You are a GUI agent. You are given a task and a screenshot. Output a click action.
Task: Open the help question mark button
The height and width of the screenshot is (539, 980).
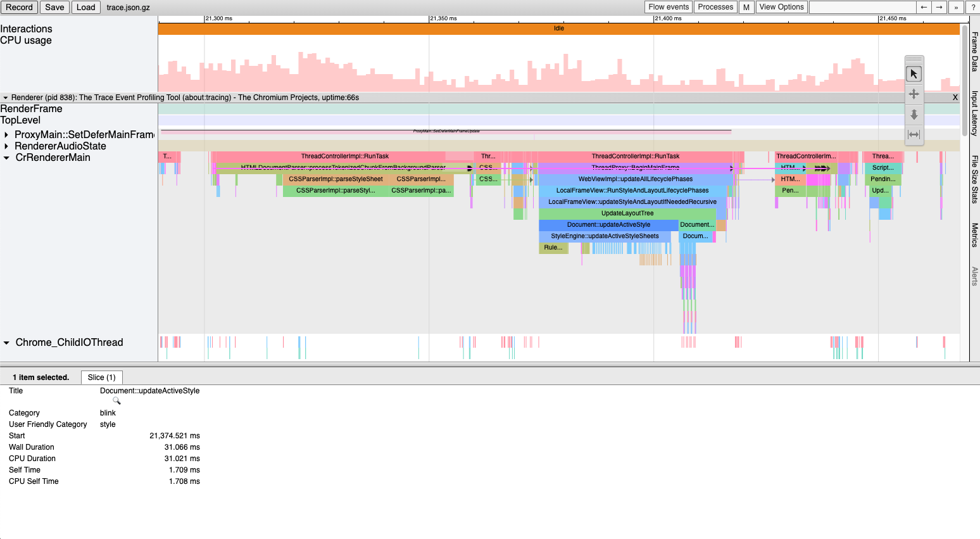pyautogui.click(x=973, y=7)
